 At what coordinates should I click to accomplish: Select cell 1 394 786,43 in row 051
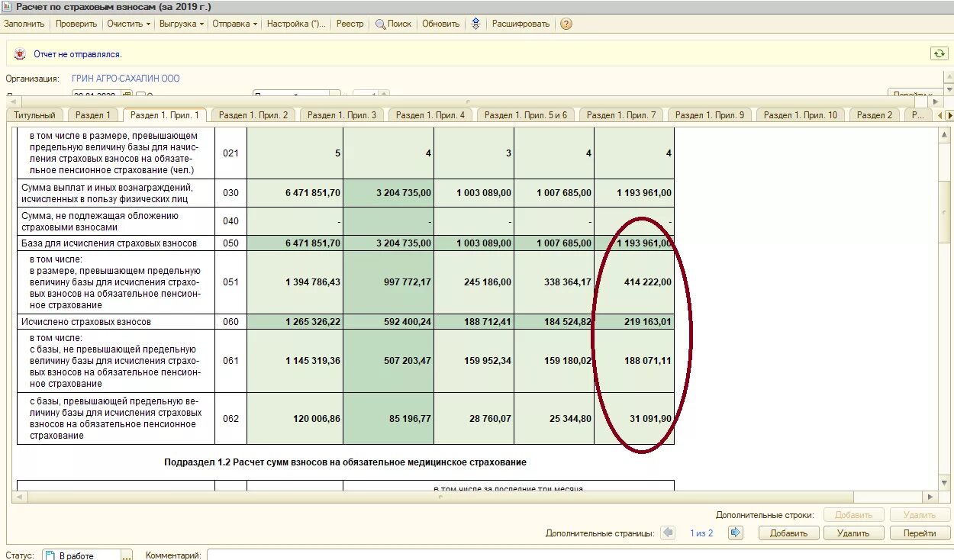(x=295, y=282)
